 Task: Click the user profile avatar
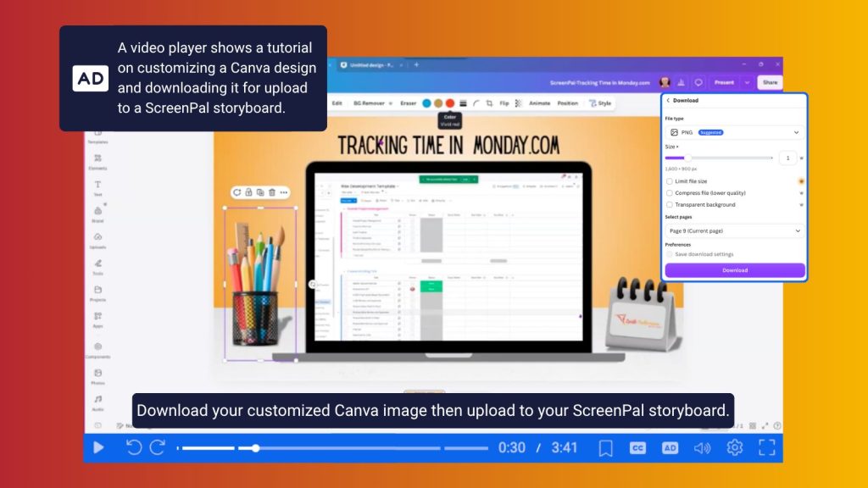coord(665,82)
